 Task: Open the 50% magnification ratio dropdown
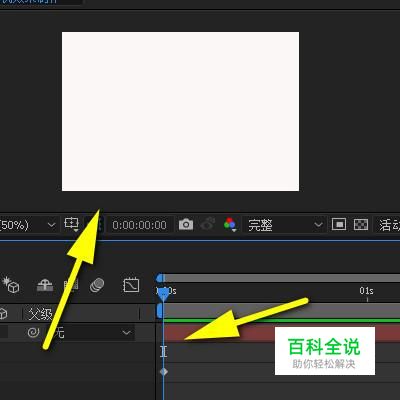pos(28,225)
